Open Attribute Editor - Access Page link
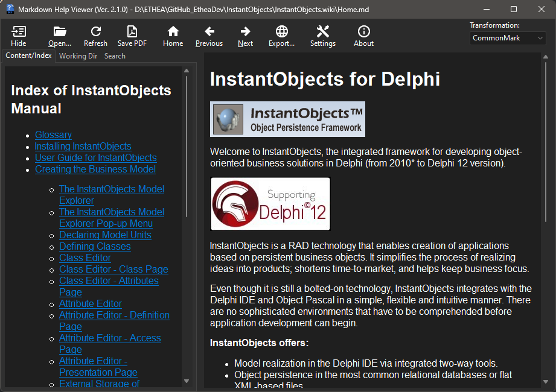Image resolution: width=556 pixels, height=392 pixels. [x=110, y=344]
